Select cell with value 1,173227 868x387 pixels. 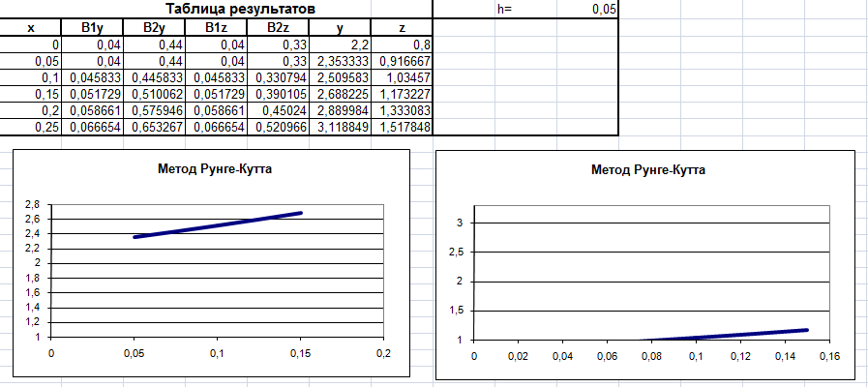pos(402,94)
